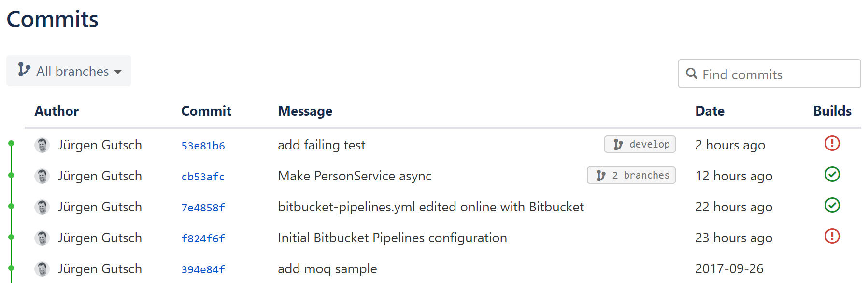Open commit hash 7e4858f
This screenshot has height=283, width=868.
(x=203, y=208)
